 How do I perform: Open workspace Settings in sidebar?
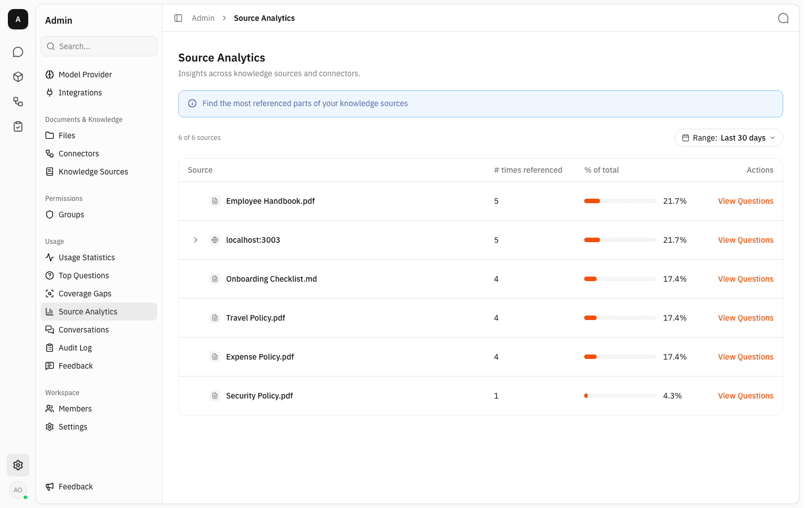(x=99, y=427)
